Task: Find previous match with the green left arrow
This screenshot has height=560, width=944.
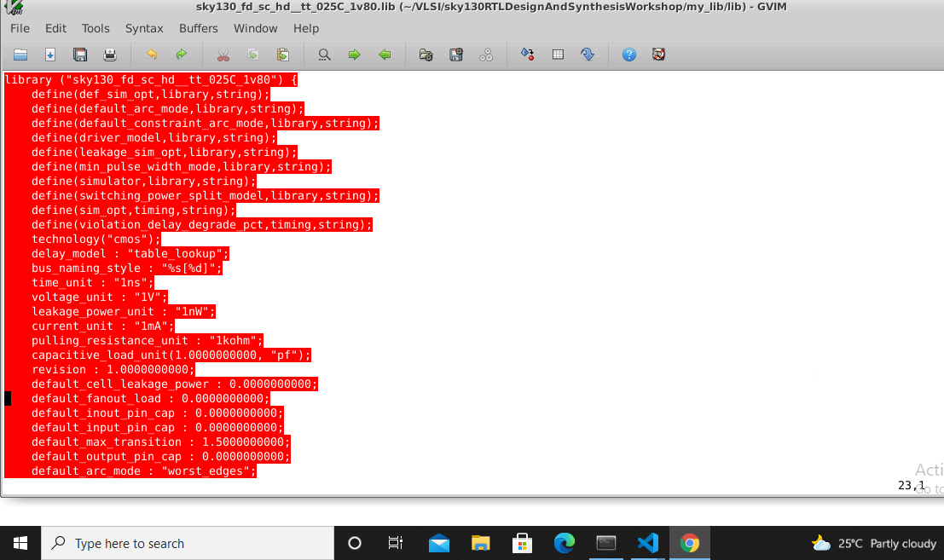Action: pos(385,55)
